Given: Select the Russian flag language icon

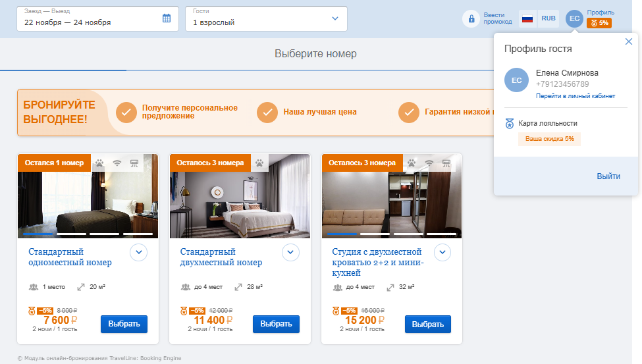Looking at the screenshot, I should pos(527,18).
